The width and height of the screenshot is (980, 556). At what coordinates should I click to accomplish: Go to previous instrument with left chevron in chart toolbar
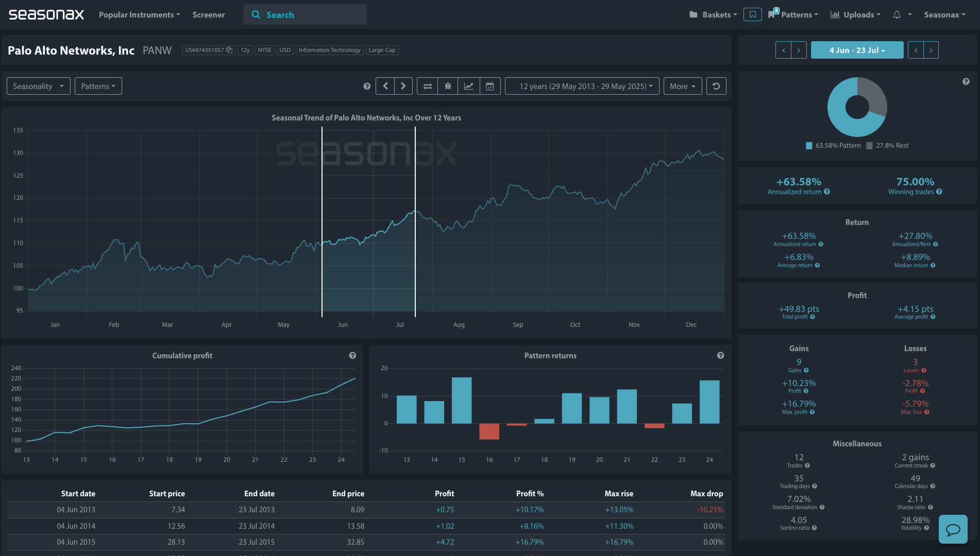385,86
